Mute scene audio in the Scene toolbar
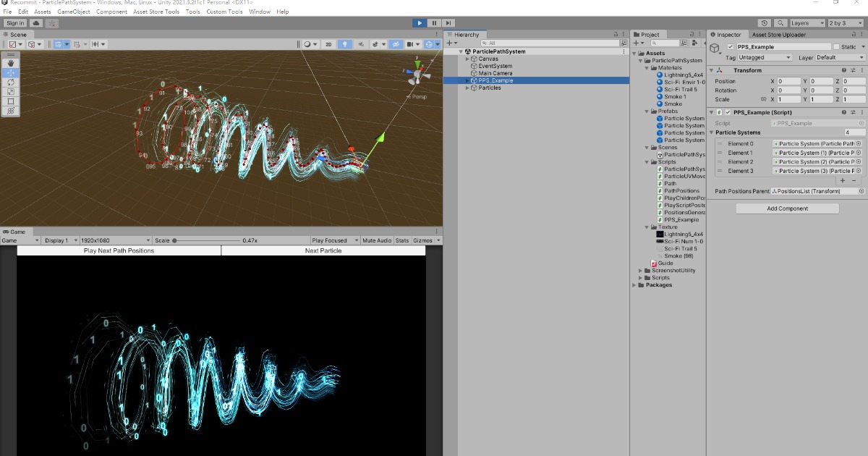868x456 pixels. 362,45
